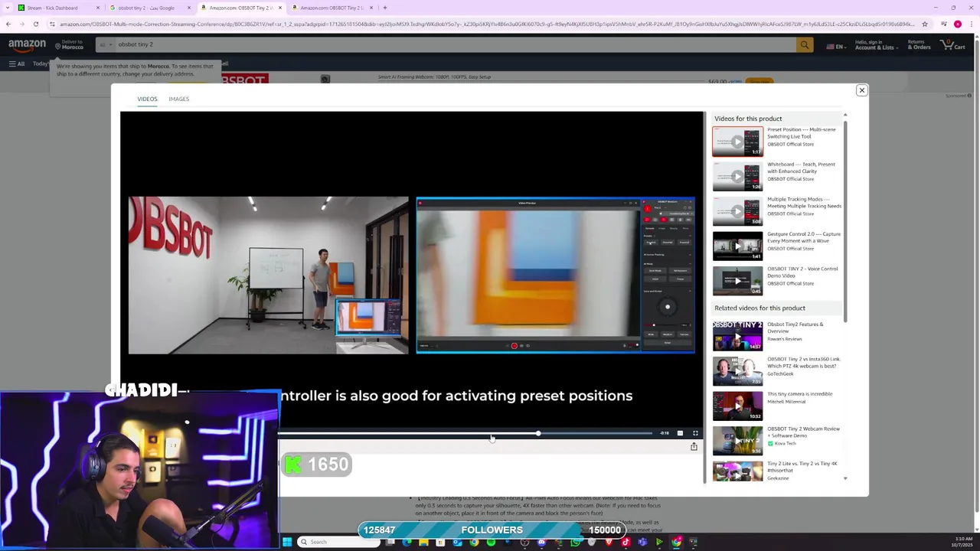980x551 pixels.
Task: Open the EN language selector
Action: pyautogui.click(x=835, y=47)
